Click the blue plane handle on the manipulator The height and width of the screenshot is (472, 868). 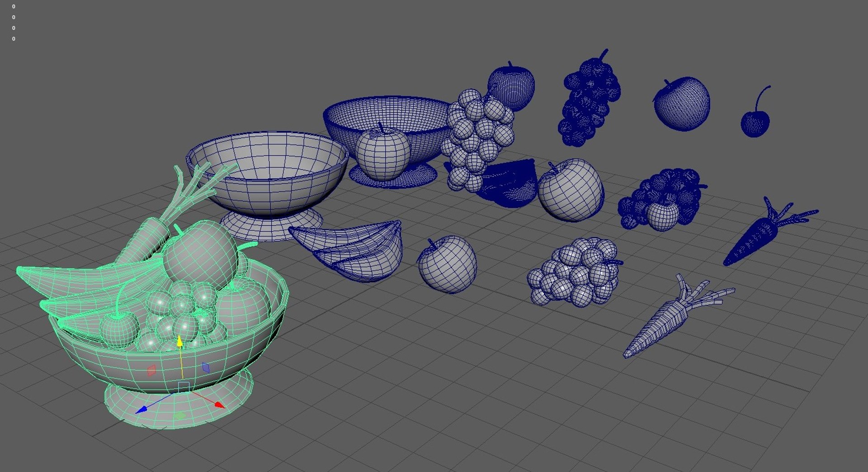206,367
